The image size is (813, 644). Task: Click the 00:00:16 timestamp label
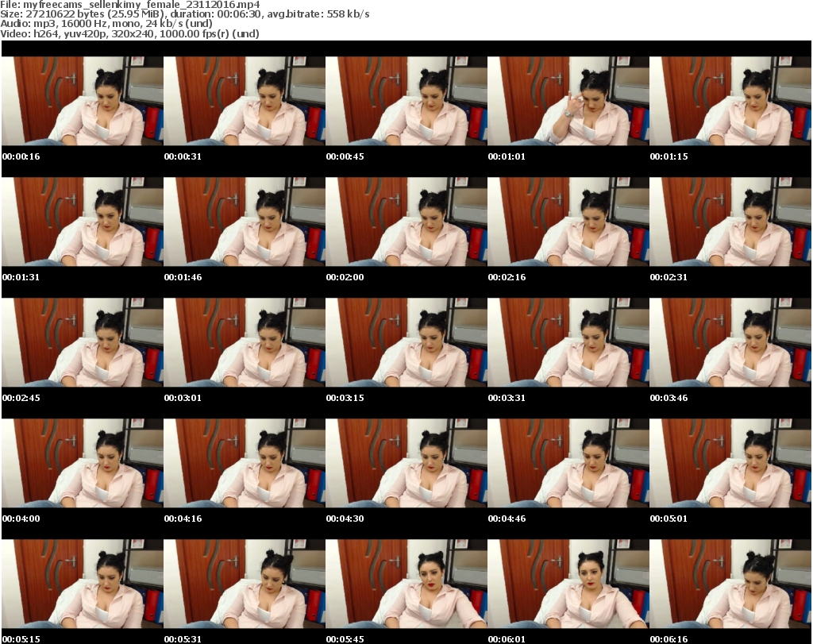coord(21,156)
